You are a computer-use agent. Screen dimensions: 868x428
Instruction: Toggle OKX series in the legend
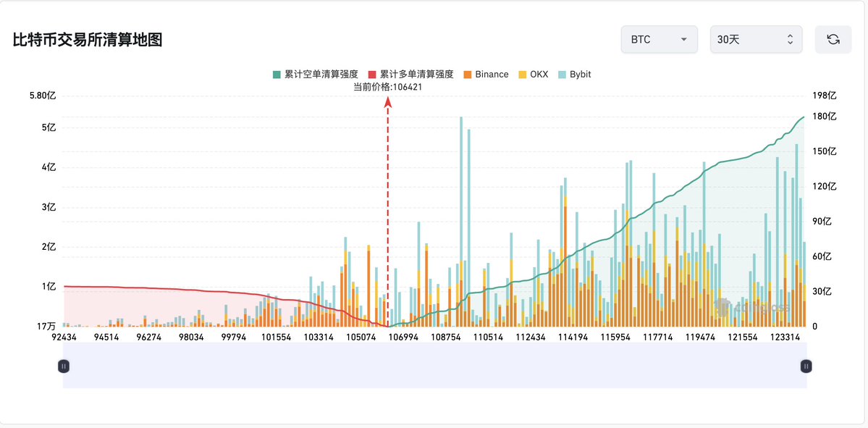[x=532, y=75]
